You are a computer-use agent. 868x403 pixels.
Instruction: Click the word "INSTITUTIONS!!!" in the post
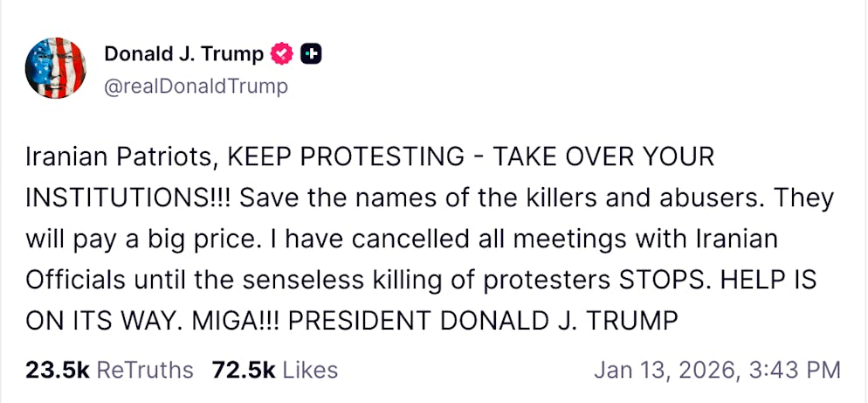[x=128, y=198]
